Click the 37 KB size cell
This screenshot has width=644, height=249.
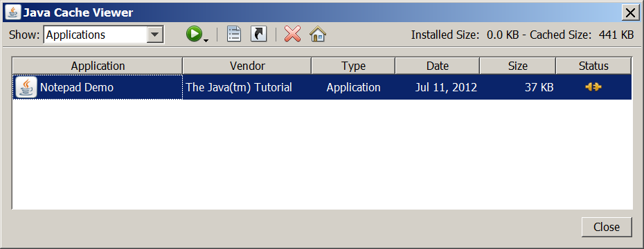point(517,87)
